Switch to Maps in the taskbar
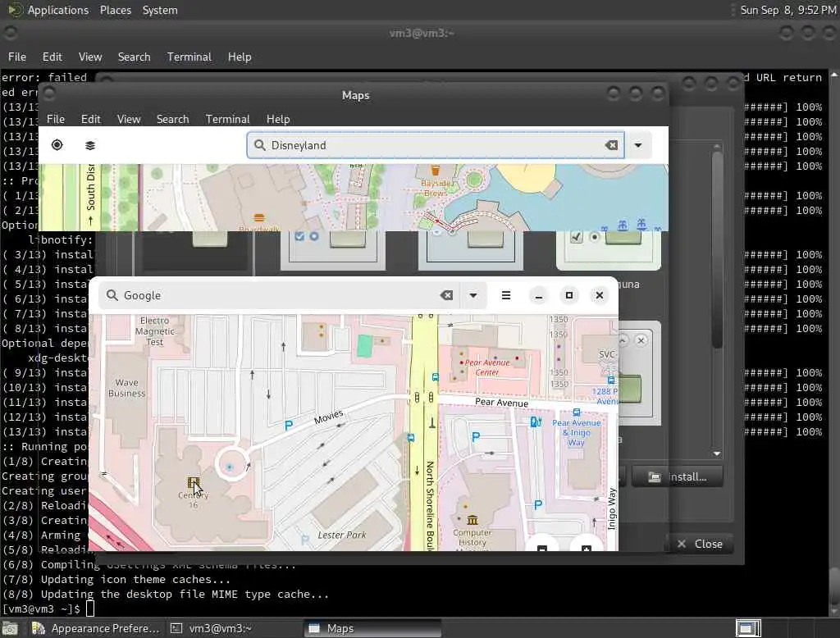Screen dimensions: 840x638 click(x=373, y=628)
